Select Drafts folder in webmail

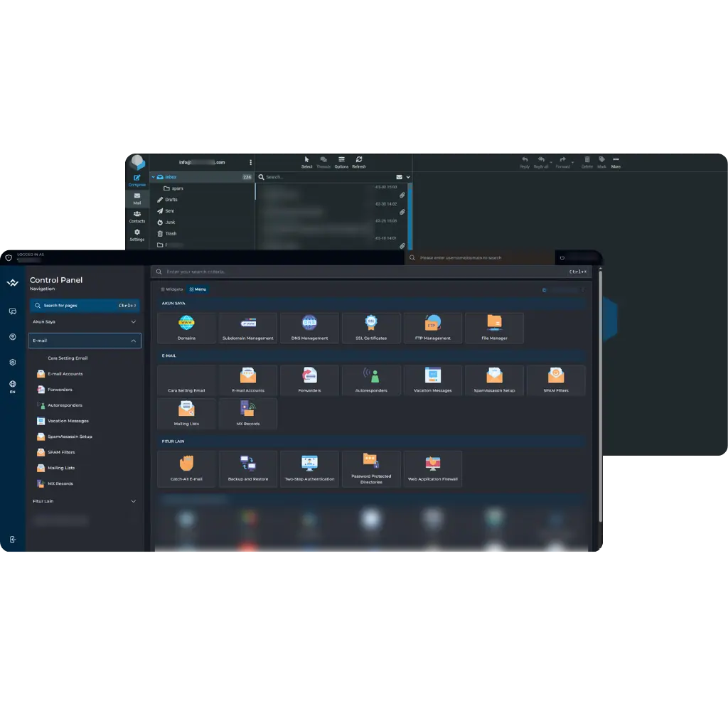167,200
